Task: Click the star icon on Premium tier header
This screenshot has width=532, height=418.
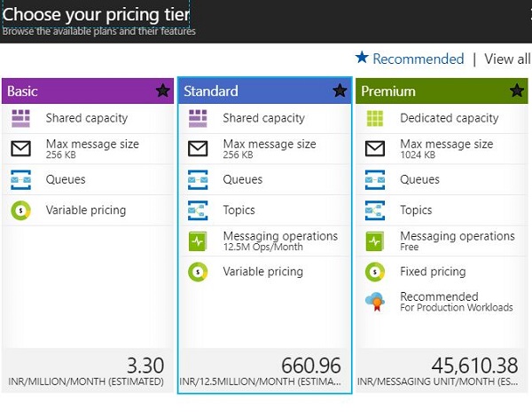Action: (x=517, y=91)
